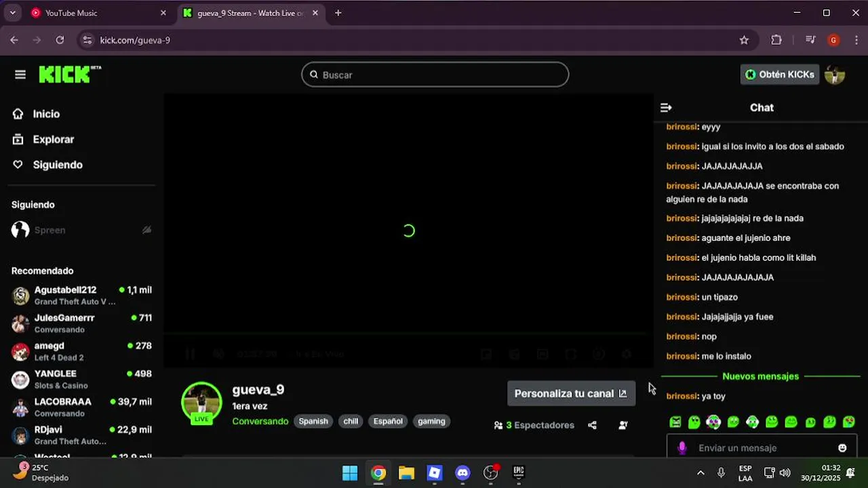Open the Chrome profile G avatar
This screenshot has width=868, height=488.
(x=833, y=40)
